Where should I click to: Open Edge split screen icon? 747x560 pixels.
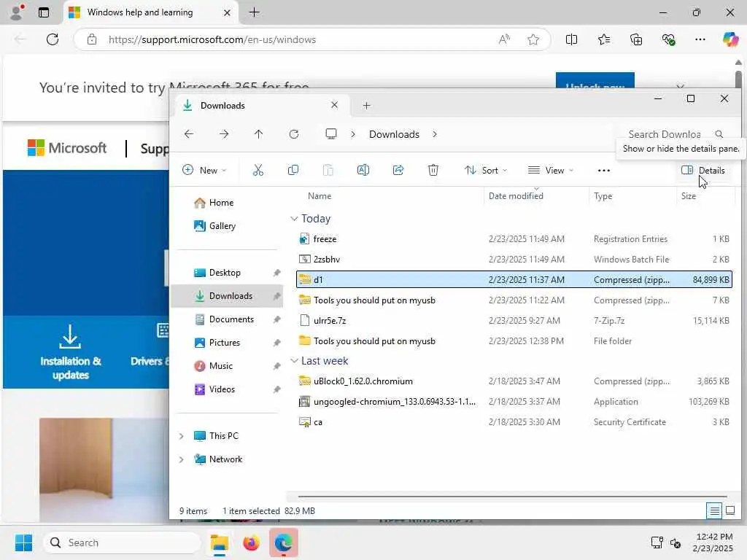click(x=572, y=39)
